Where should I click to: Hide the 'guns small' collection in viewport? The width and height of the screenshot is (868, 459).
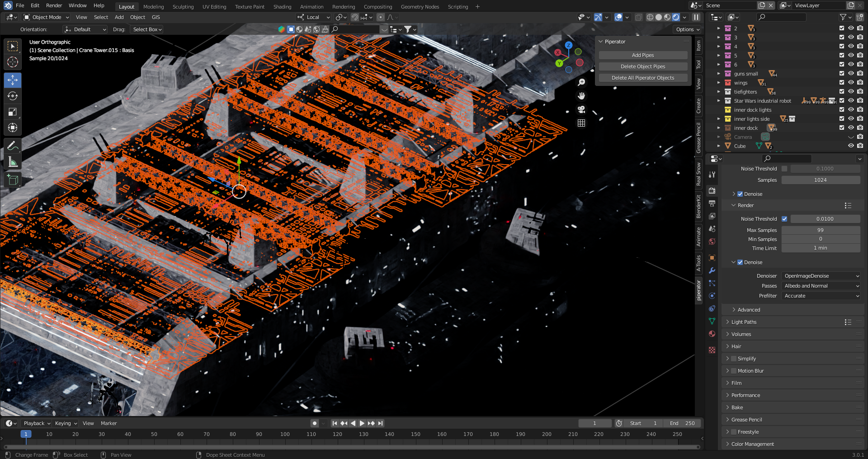(851, 74)
